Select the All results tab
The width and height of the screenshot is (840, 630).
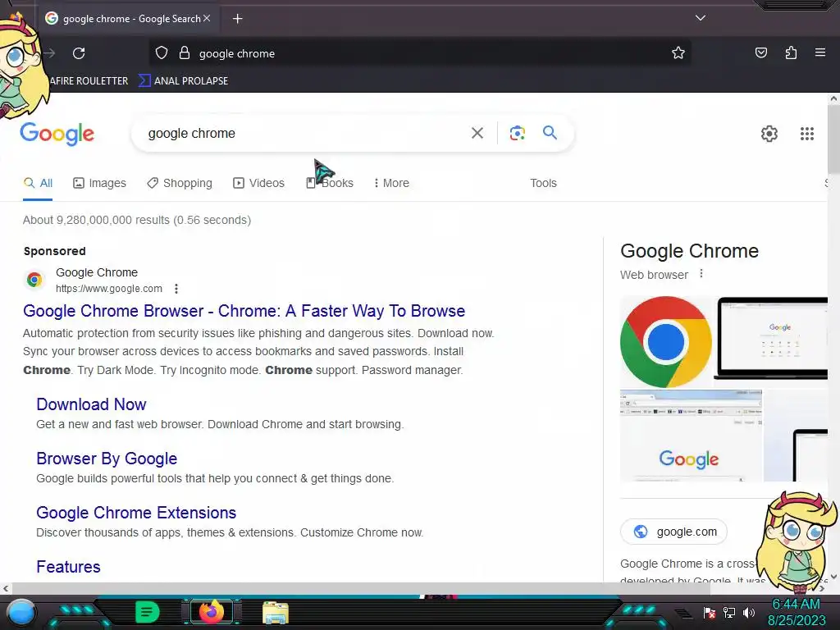click(38, 183)
